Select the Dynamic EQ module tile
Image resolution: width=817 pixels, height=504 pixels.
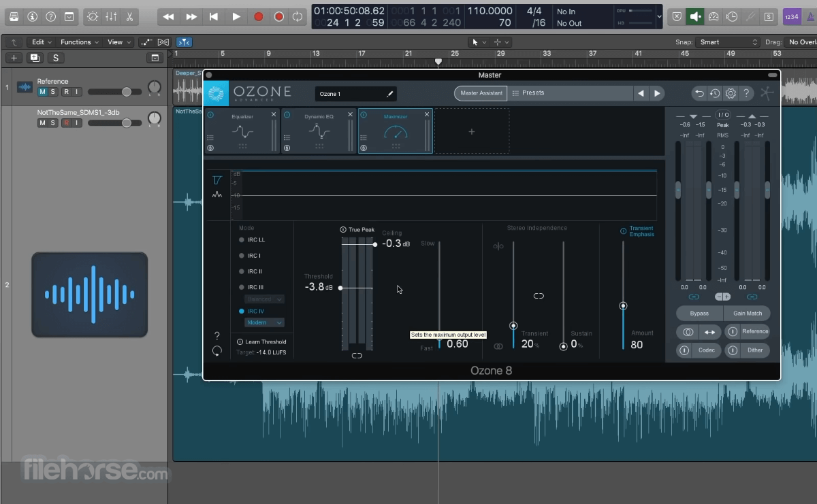point(319,131)
